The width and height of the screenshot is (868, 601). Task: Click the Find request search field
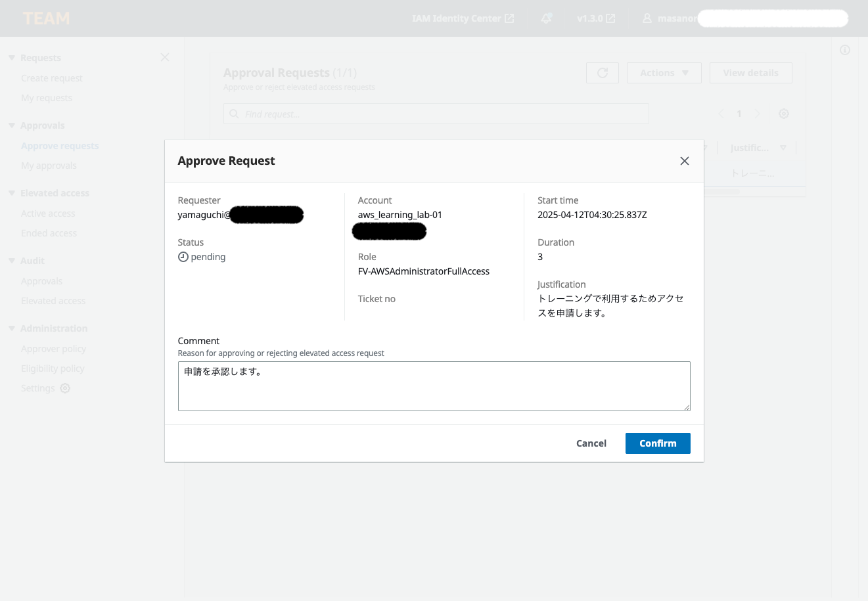(436, 114)
